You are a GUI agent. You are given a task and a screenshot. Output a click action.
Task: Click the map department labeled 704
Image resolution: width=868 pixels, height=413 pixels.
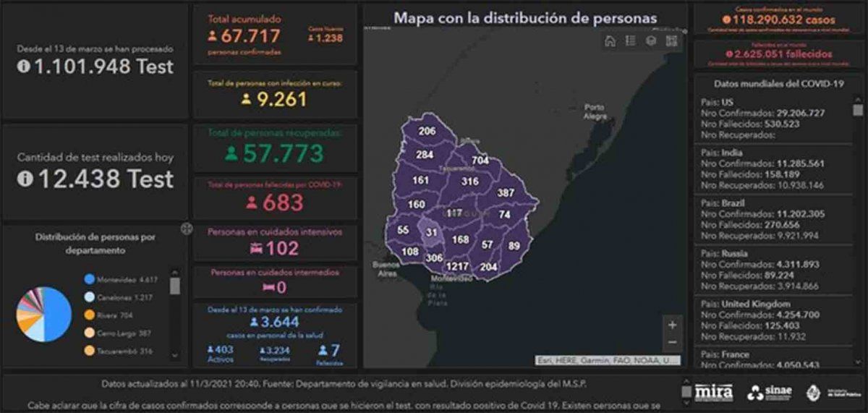pyautogui.click(x=480, y=161)
